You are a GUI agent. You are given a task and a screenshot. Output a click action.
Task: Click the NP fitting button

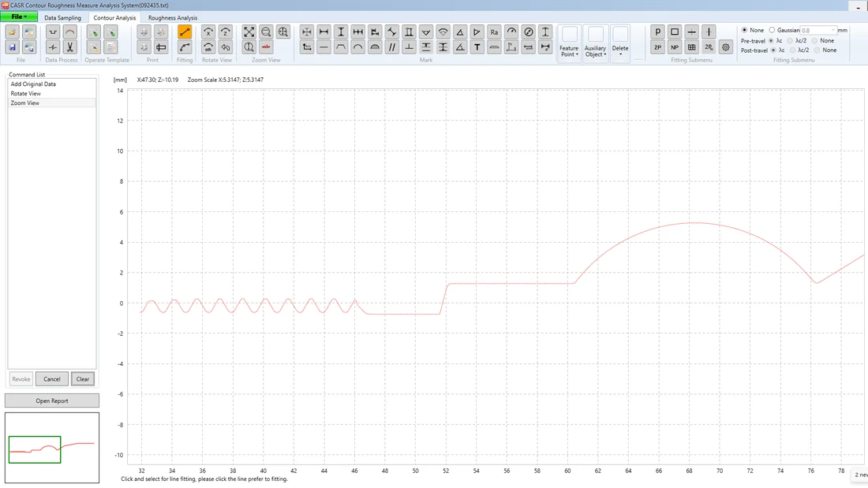[x=675, y=47]
